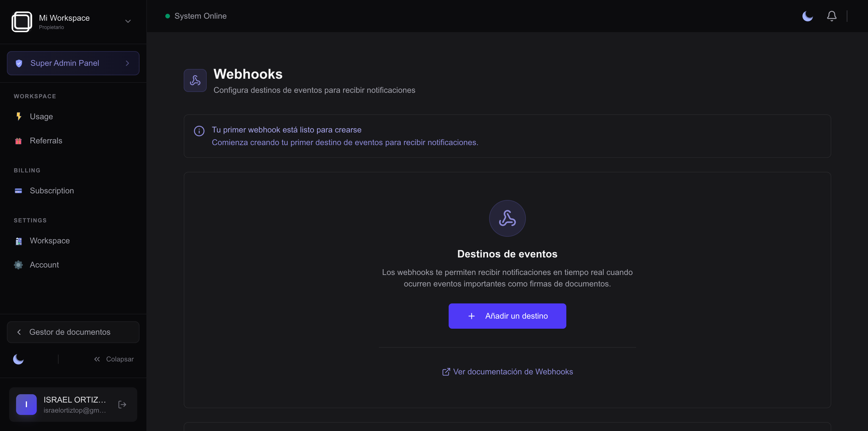Click the notification bell icon
This screenshot has width=868, height=431.
click(831, 16)
